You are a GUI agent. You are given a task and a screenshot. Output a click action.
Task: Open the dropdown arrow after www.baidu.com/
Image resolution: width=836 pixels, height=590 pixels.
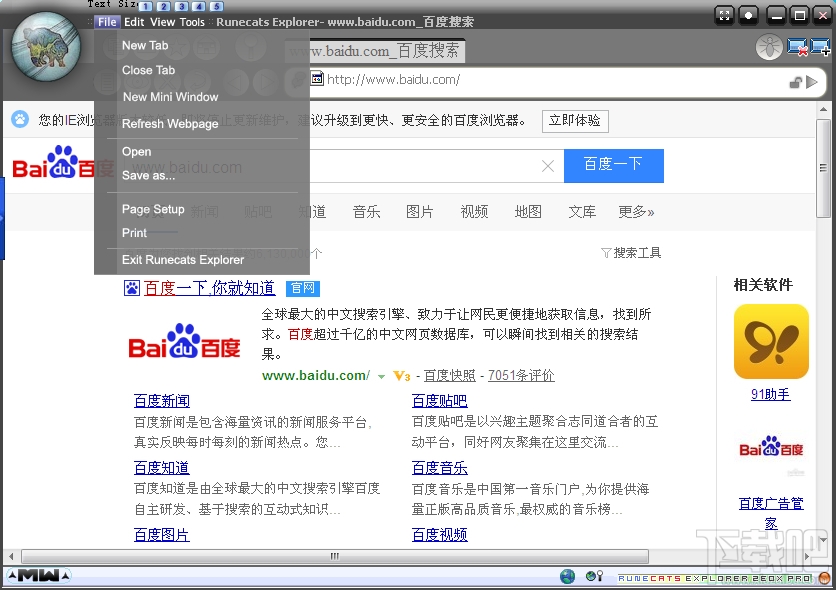click(381, 377)
